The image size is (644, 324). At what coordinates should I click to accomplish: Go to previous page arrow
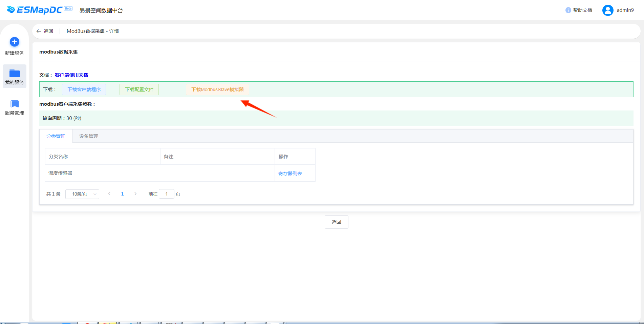pos(109,194)
